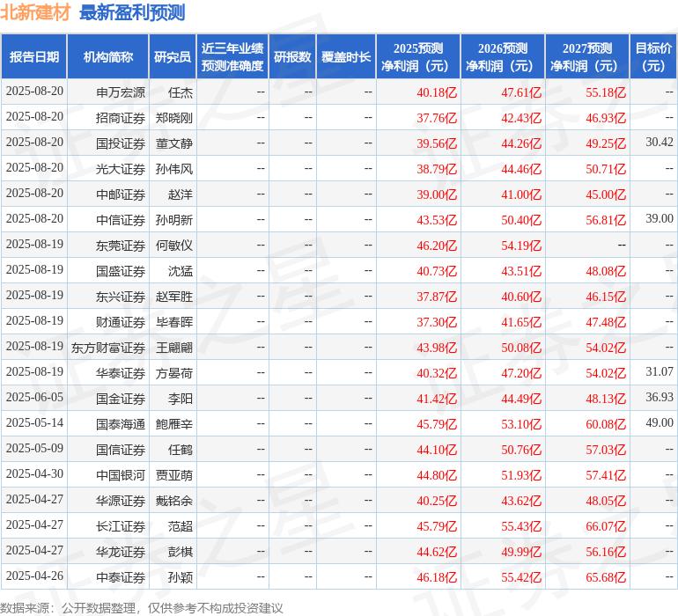Click institution name 长江证券
678x616 pixels.
(x=121, y=525)
